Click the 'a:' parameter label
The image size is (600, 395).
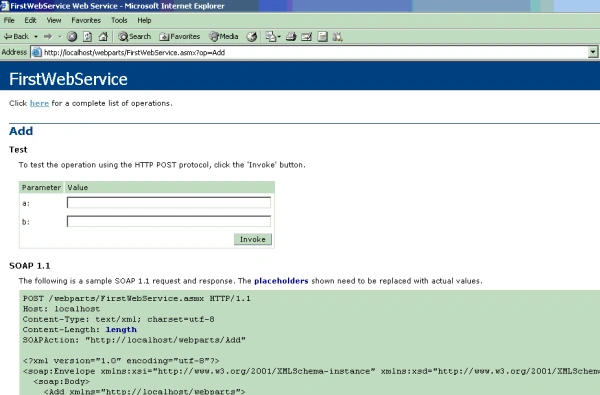pos(26,203)
